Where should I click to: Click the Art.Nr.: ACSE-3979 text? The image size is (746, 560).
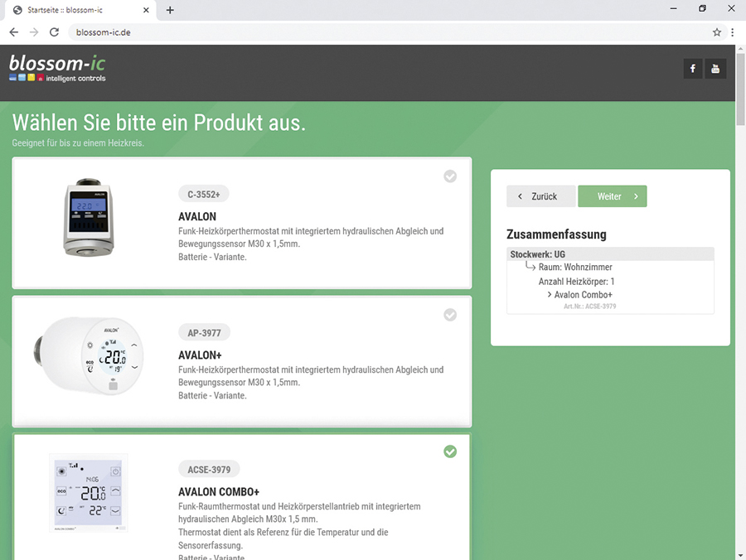(x=590, y=307)
